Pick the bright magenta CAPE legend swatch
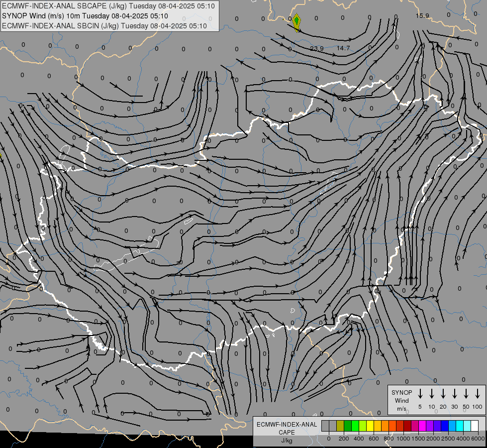The image size is (487, 448). tap(422, 426)
